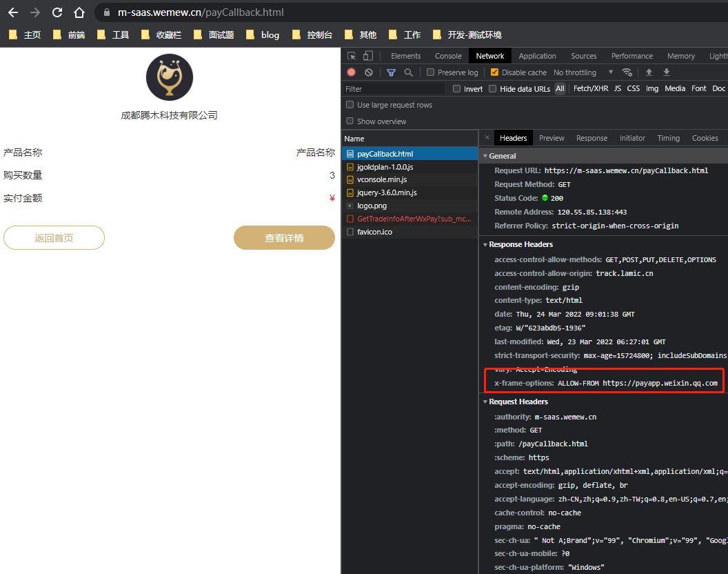Select the favicon.ico request

[410, 231]
